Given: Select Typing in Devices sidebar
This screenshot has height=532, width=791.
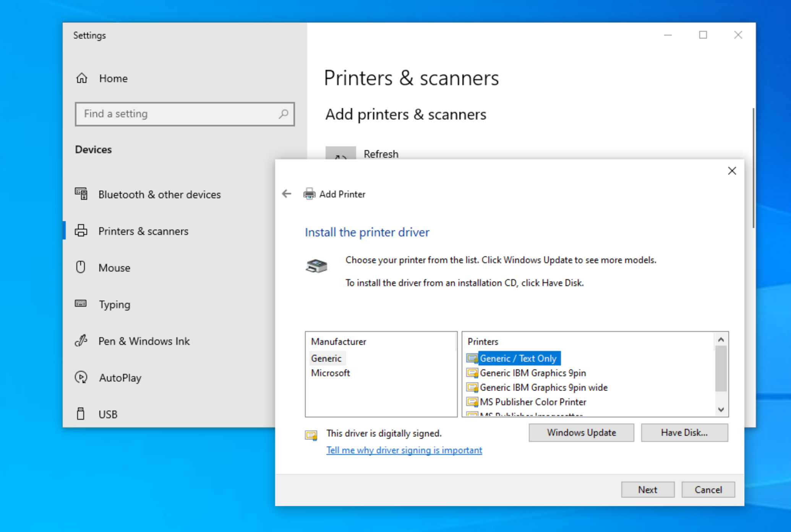Looking at the screenshot, I should pyautogui.click(x=114, y=304).
